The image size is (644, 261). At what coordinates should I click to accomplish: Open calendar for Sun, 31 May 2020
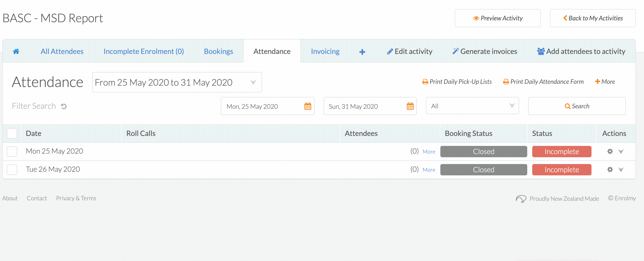(x=410, y=106)
